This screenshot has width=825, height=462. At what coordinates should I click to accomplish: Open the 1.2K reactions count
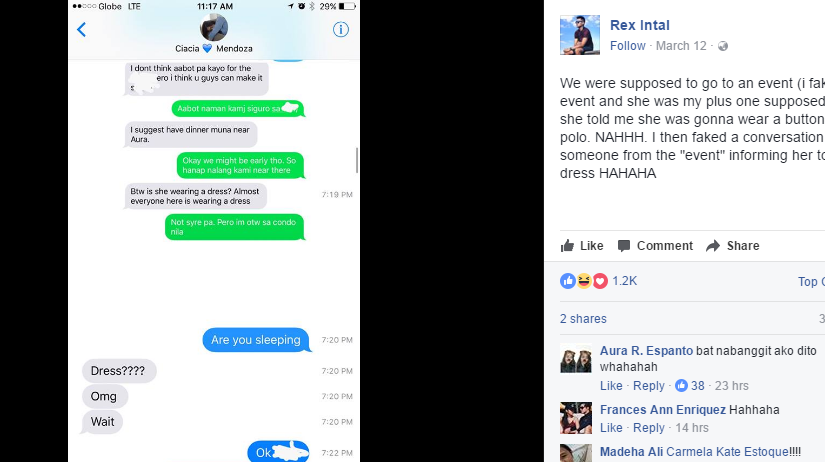pyautogui.click(x=625, y=281)
